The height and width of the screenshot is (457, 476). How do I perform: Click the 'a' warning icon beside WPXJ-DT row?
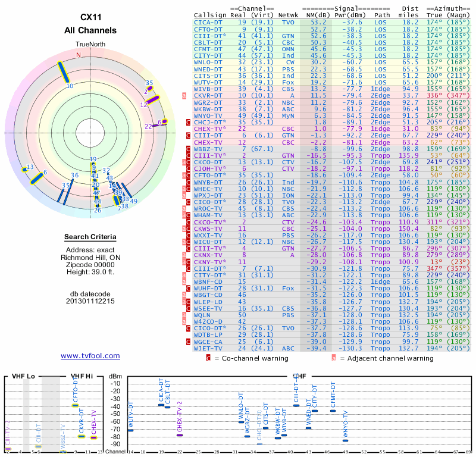pyautogui.click(x=184, y=196)
